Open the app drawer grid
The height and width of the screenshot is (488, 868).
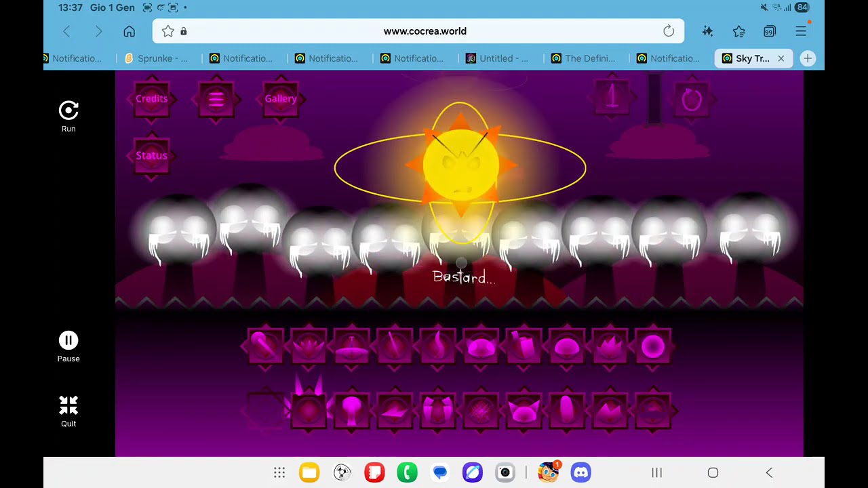[x=279, y=472]
